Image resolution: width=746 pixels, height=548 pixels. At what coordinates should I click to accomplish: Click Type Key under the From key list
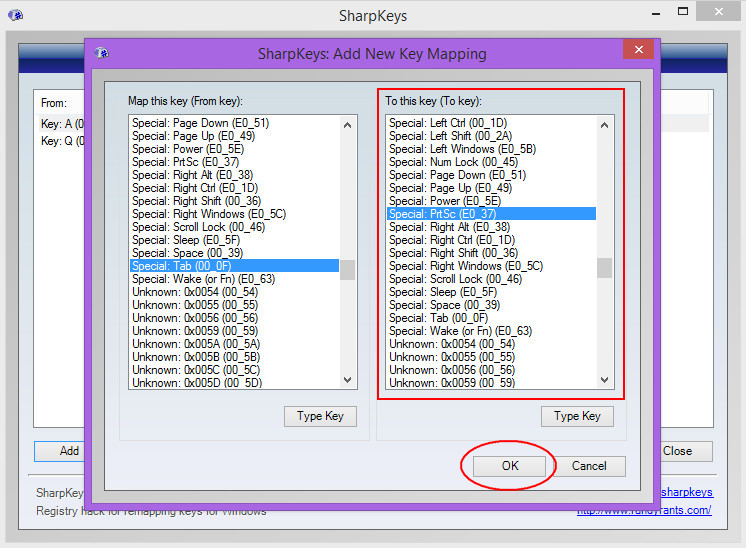tap(320, 416)
